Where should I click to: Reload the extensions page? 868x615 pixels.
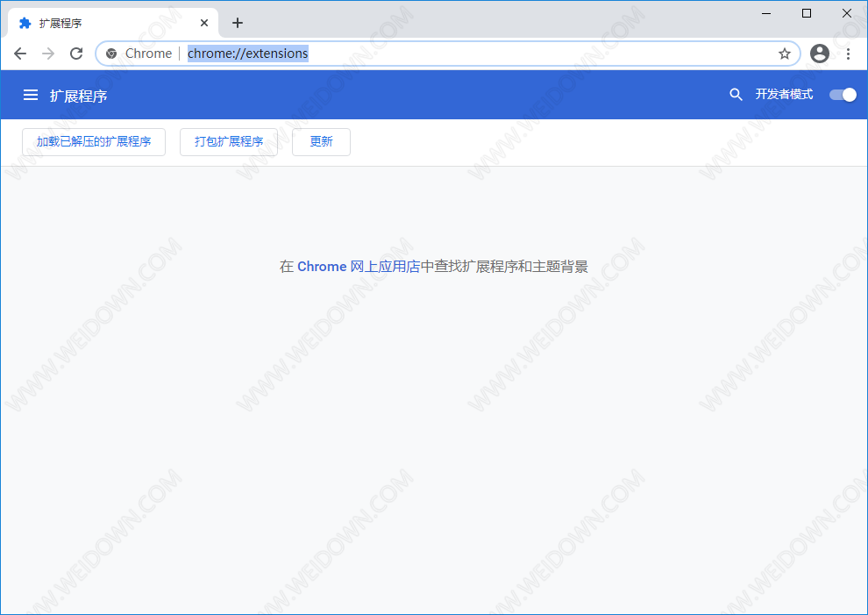(76, 54)
